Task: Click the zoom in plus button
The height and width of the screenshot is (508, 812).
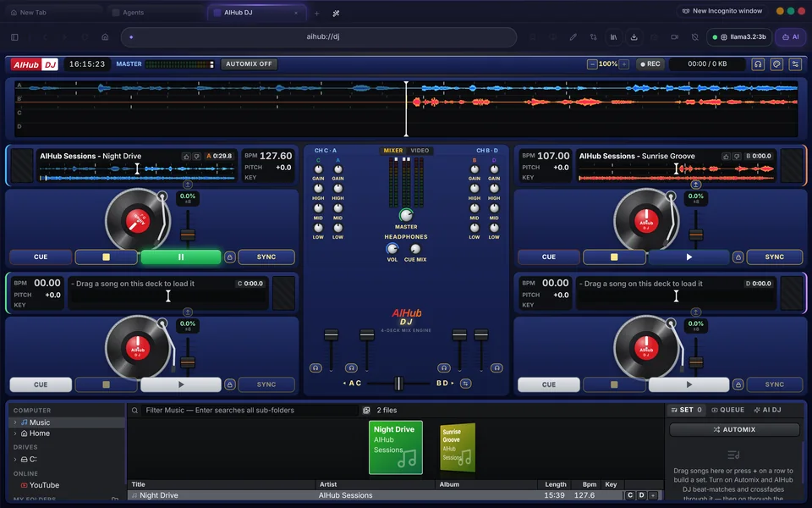Action: tap(624, 64)
